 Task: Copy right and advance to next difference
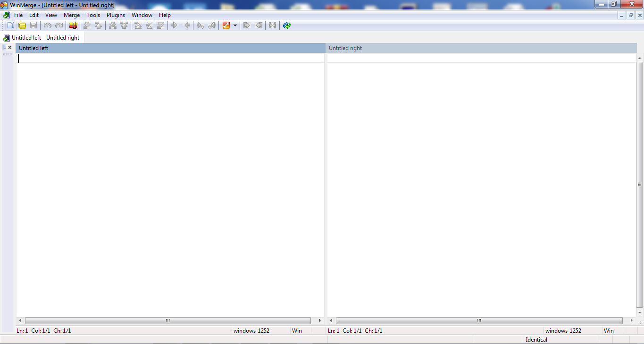201,25
